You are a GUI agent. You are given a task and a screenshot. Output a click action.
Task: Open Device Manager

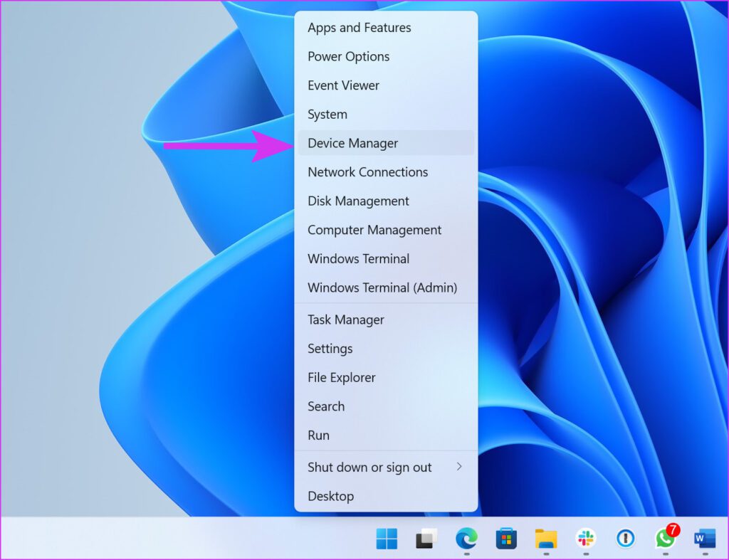click(x=352, y=143)
